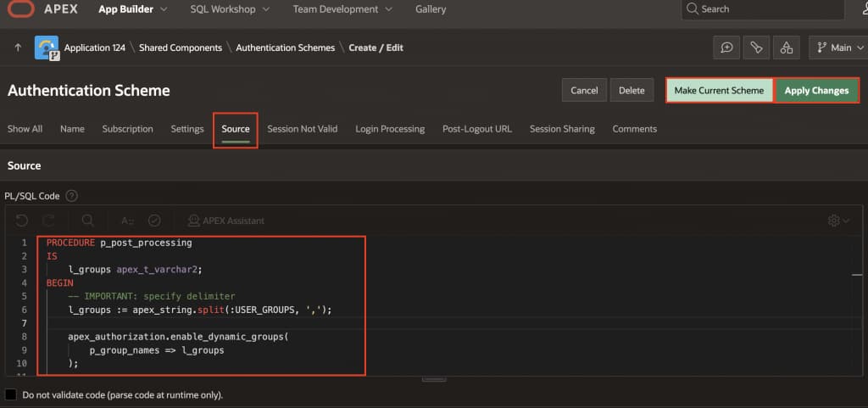
Task: Click the Oracle APEX logo
Action: click(20, 9)
